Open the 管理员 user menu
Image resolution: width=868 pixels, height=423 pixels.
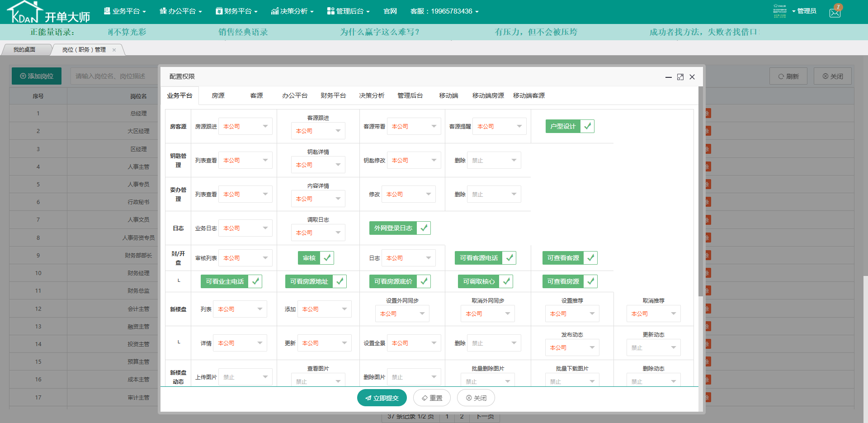(x=804, y=11)
